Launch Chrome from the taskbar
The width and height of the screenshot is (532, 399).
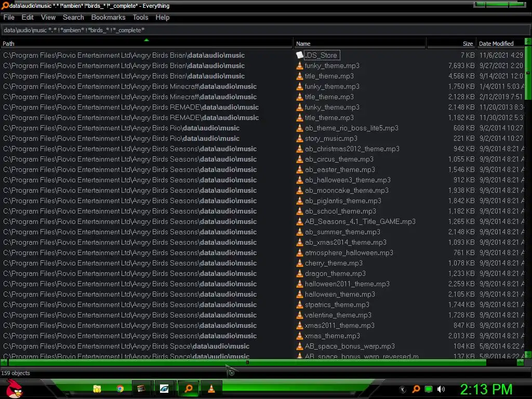(120, 389)
